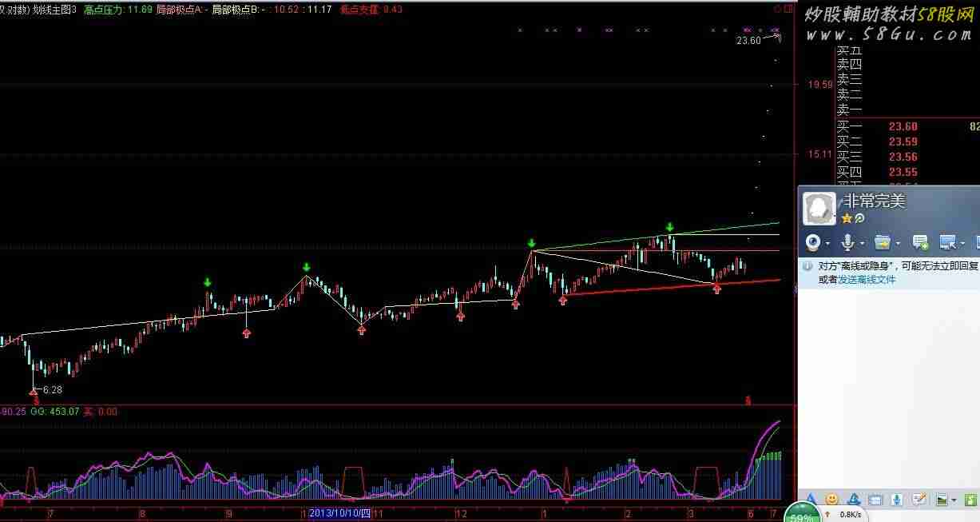Start a video call with the webcam icon
Viewport: 980px width, 522px height.
click(x=813, y=241)
